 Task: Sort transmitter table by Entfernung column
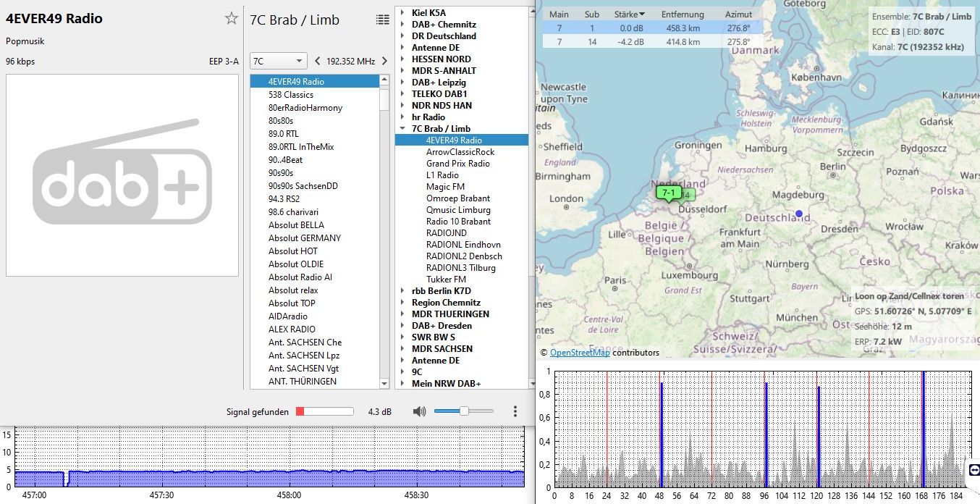(x=683, y=14)
